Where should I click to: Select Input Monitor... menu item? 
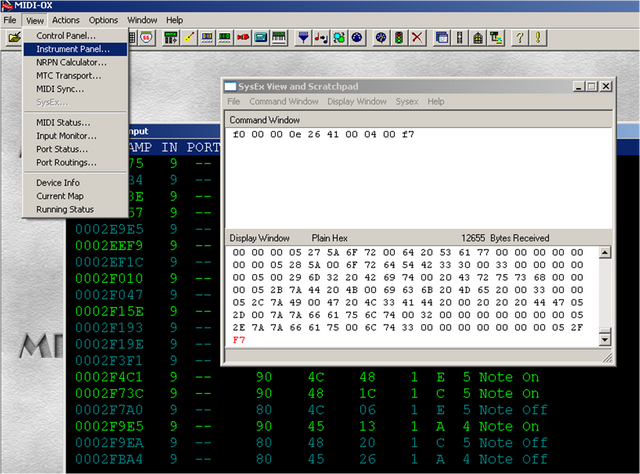click(x=76, y=136)
